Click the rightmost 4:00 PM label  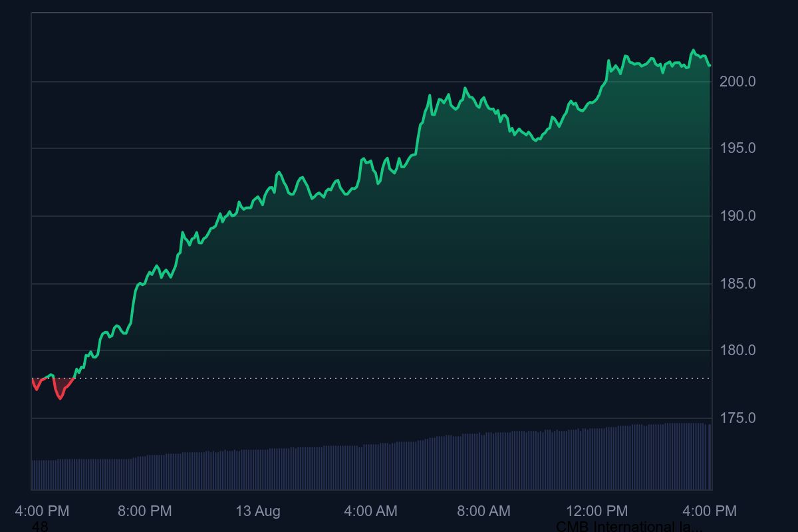711,511
